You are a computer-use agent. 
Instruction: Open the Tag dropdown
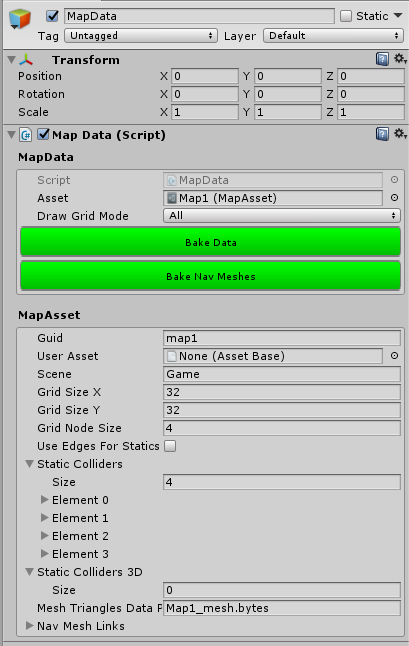point(141,36)
